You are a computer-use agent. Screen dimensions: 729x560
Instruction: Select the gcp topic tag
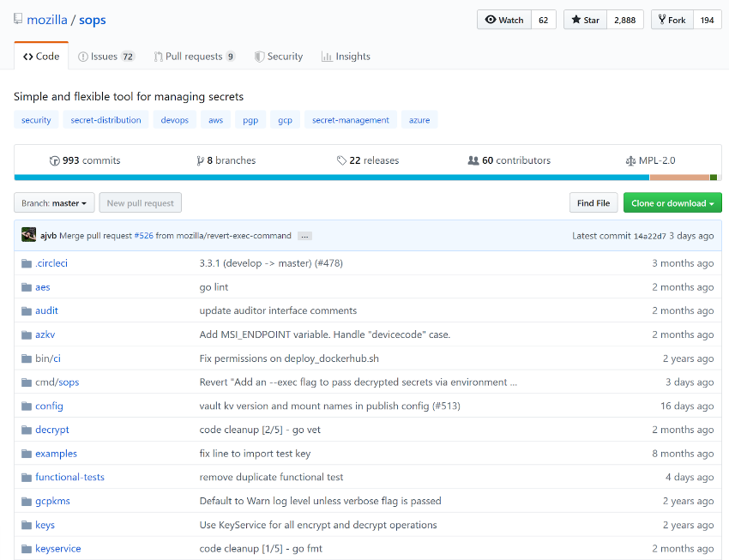coord(285,120)
